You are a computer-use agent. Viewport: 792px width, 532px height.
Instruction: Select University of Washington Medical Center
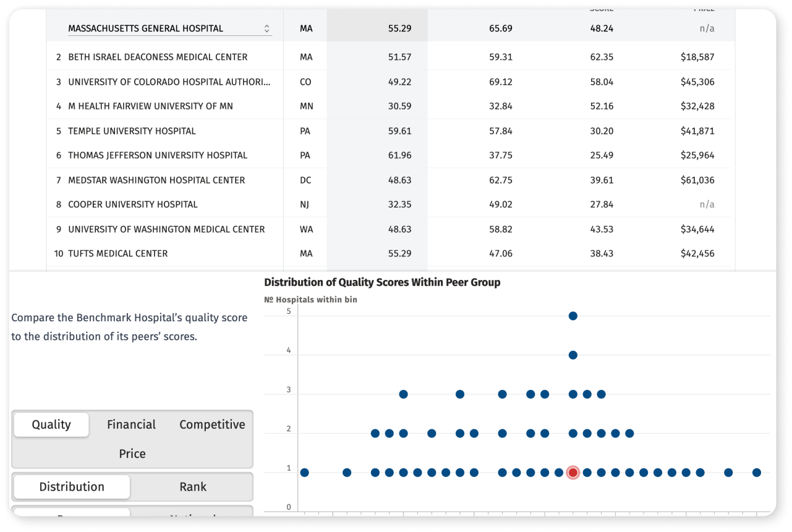pos(166,229)
